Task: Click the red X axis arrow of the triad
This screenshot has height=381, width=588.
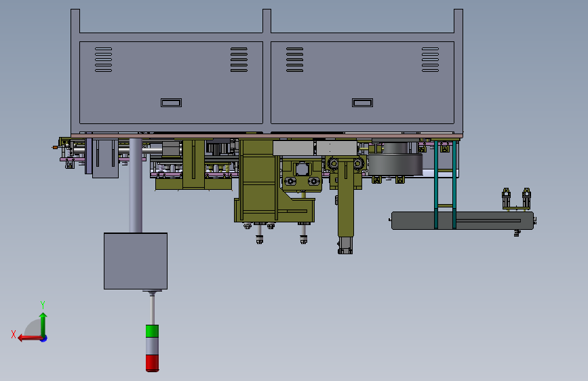Action: pyautogui.click(x=29, y=338)
